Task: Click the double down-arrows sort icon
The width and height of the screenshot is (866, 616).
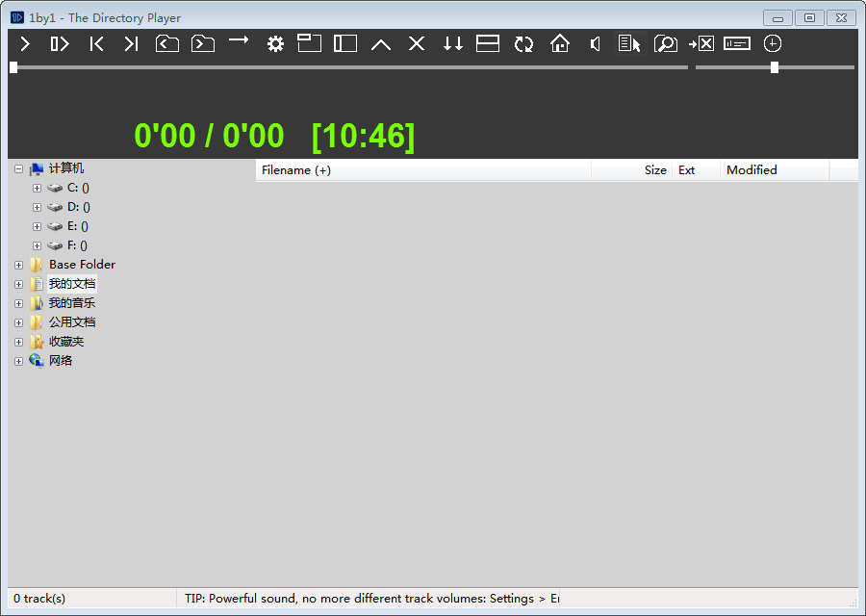Action: coord(453,43)
